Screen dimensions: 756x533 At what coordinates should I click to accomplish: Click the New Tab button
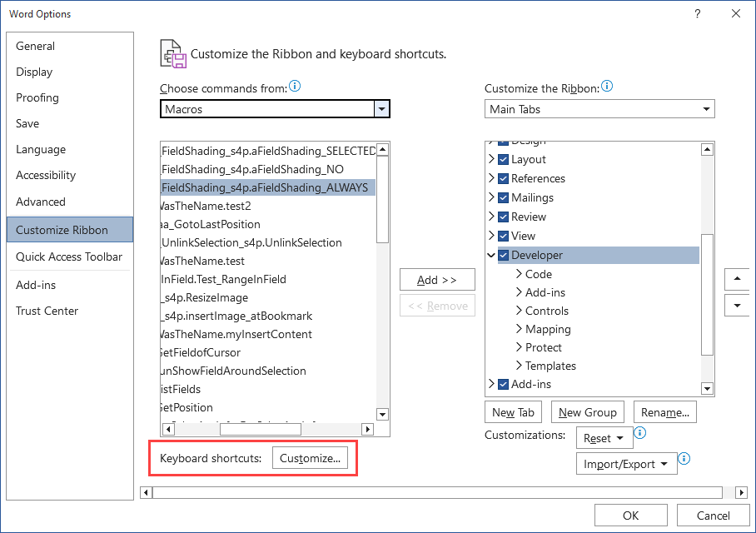coord(513,412)
